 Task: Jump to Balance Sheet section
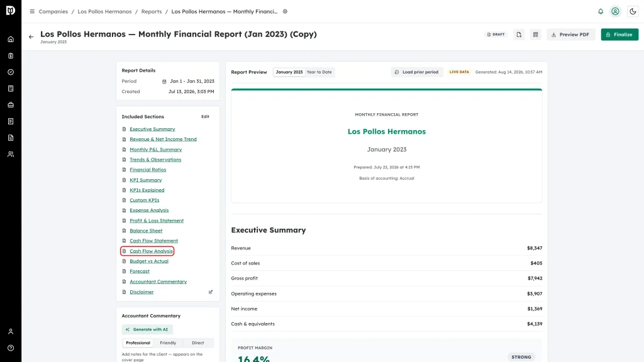[146, 231]
